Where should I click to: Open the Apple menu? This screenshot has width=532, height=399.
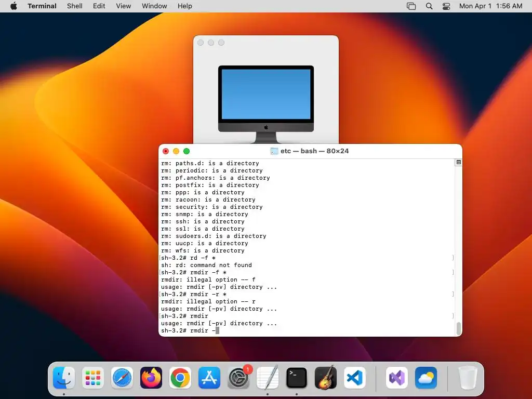pyautogui.click(x=14, y=6)
